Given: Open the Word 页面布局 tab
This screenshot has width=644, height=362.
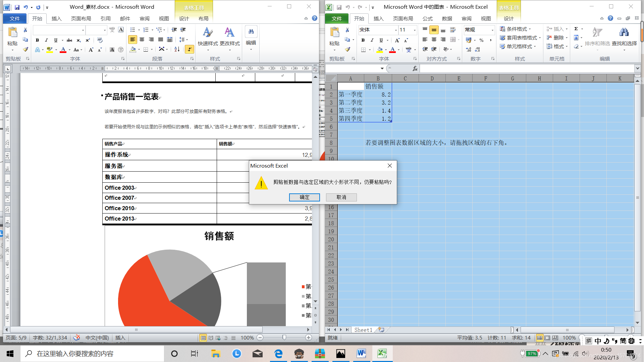Looking at the screenshot, I should click(x=81, y=18).
